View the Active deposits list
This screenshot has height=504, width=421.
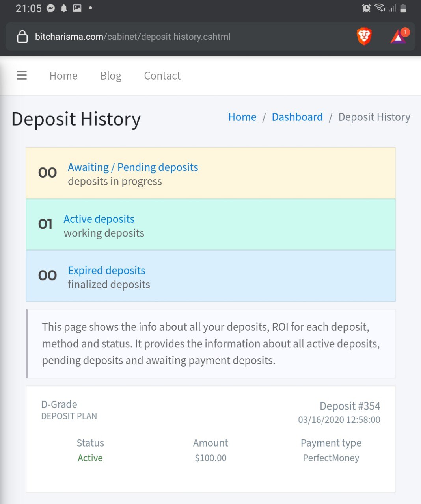(x=99, y=219)
